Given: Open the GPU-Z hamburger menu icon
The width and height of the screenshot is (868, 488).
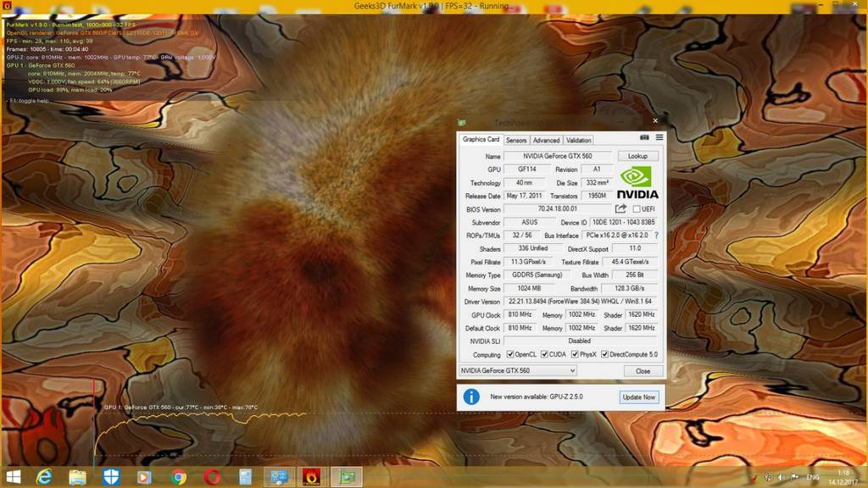Looking at the screenshot, I should click(x=659, y=137).
